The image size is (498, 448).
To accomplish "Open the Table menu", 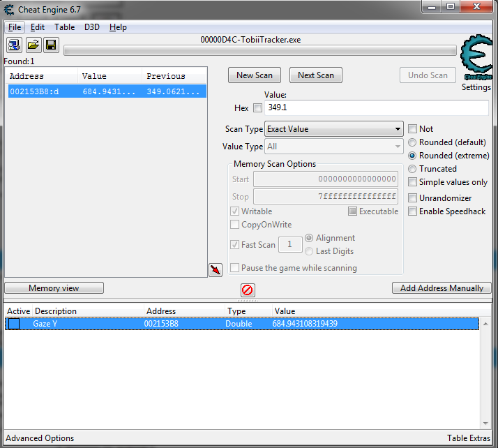I will pyautogui.click(x=64, y=27).
